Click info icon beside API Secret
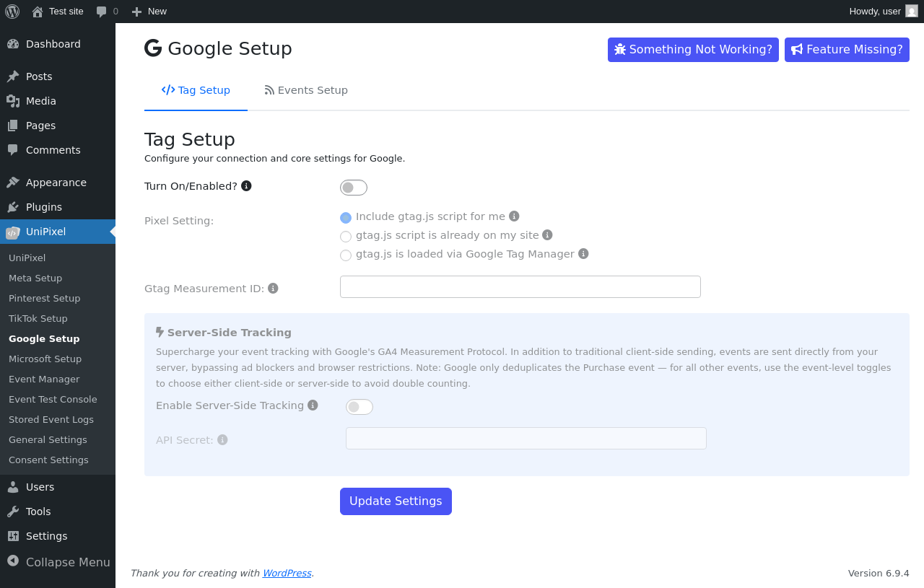 point(222,440)
